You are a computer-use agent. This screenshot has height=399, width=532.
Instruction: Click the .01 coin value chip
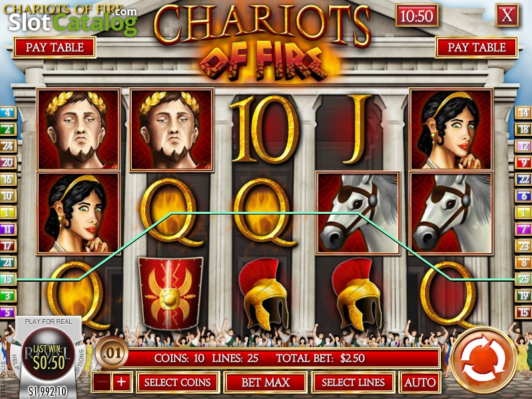pos(112,353)
